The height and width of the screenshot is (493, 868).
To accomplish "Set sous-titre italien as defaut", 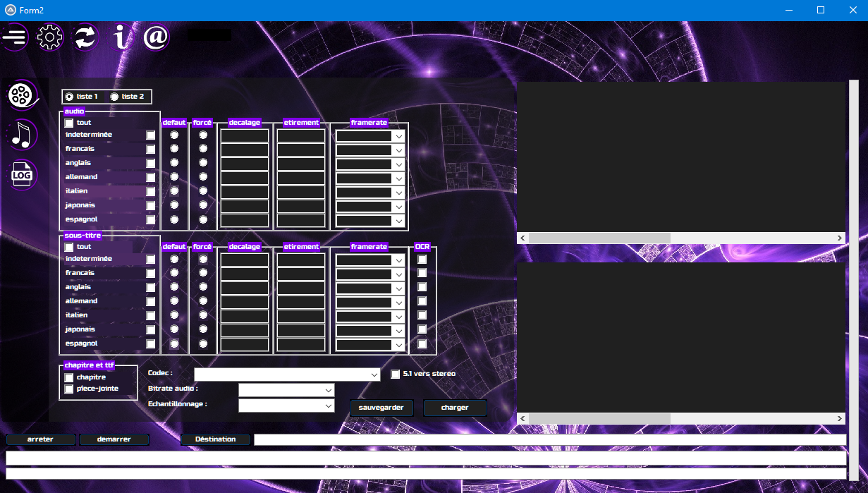I will point(174,315).
